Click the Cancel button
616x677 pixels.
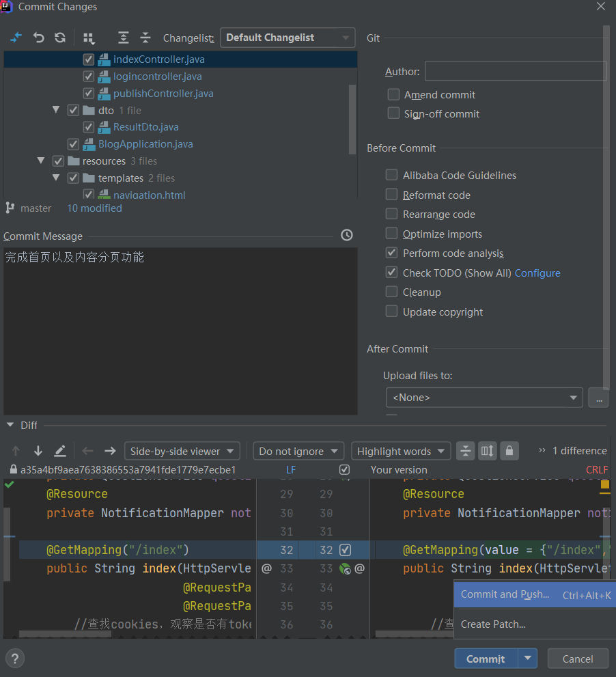[578, 659]
